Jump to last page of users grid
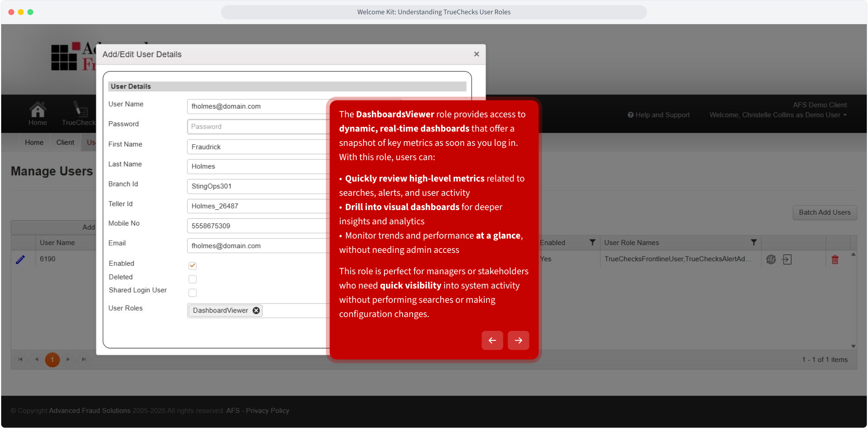This screenshot has width=868, height=428. click(x=84, y=359)
